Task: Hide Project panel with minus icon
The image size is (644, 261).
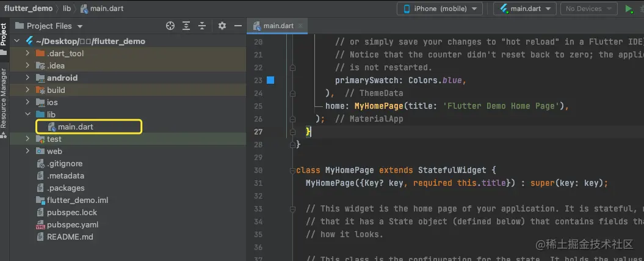Action: 238,26
